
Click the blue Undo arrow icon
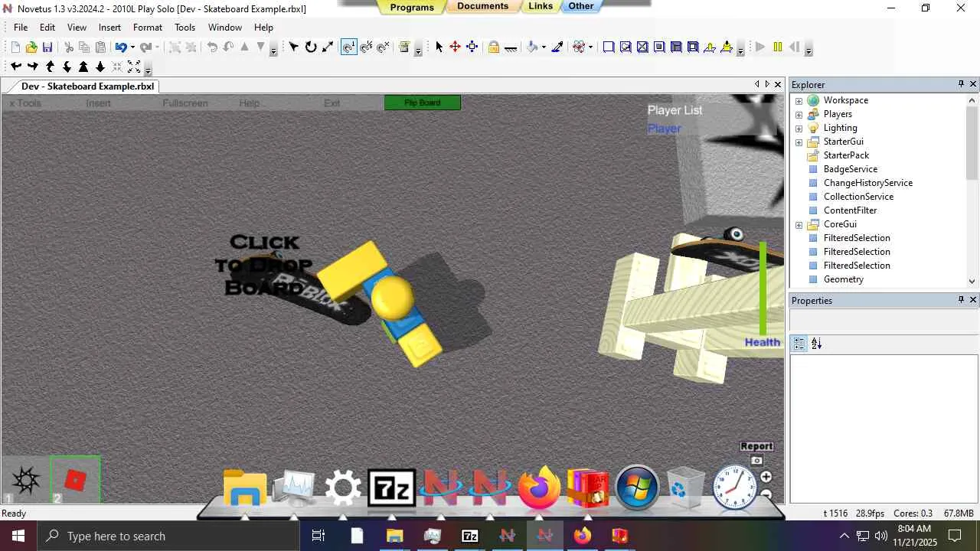tap(120, 47)
